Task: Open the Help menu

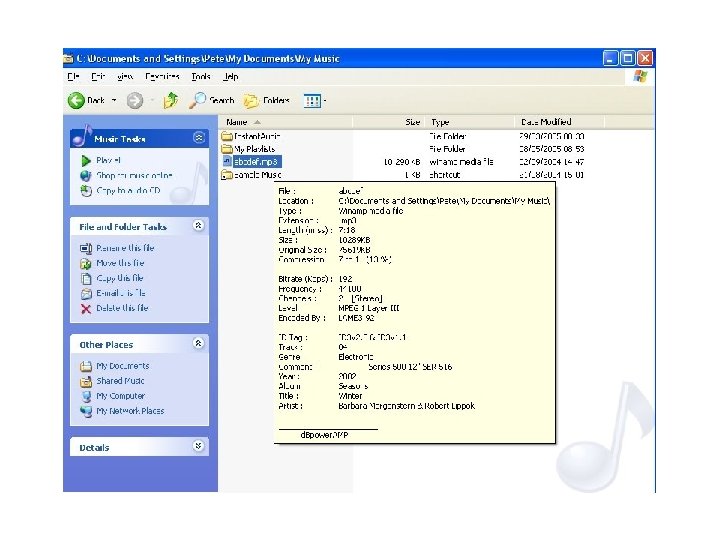Action: (x=231, y=77)
